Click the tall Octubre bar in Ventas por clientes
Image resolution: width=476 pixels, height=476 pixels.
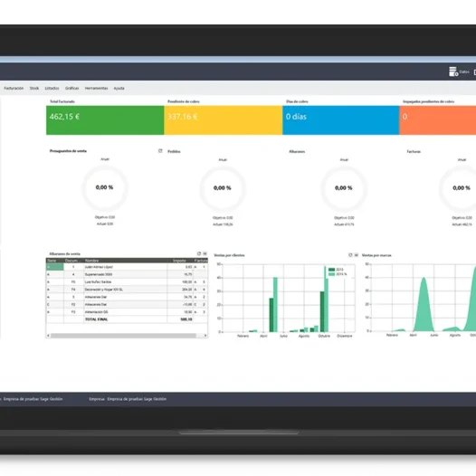click(x=327, y=299)
